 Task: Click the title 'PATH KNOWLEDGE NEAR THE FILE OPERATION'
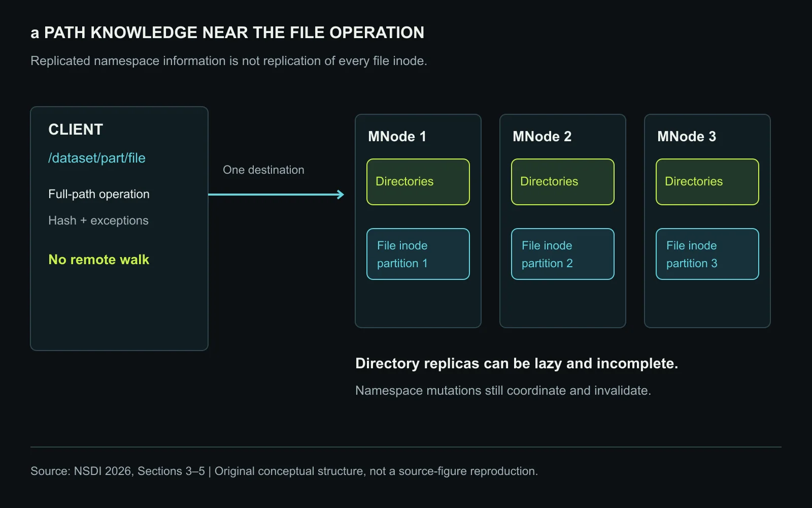point(234,33)
